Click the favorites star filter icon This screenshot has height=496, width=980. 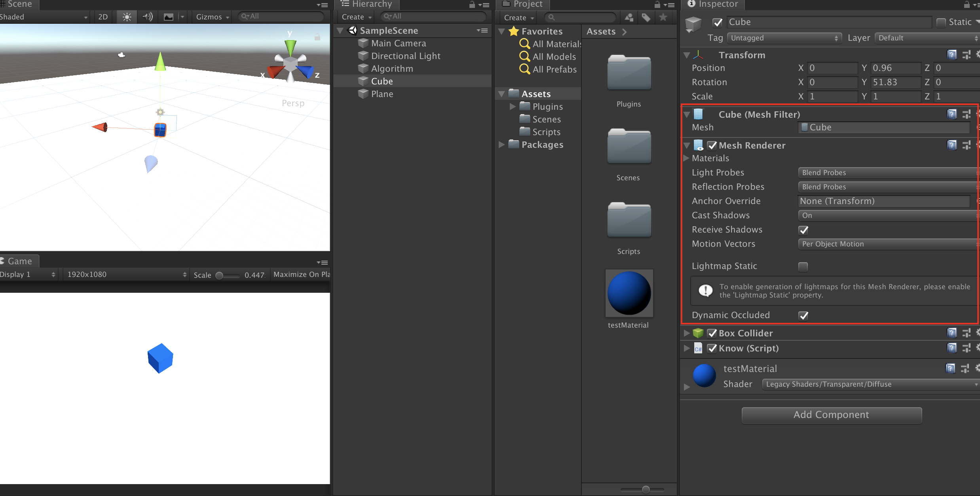click(663, 17)
